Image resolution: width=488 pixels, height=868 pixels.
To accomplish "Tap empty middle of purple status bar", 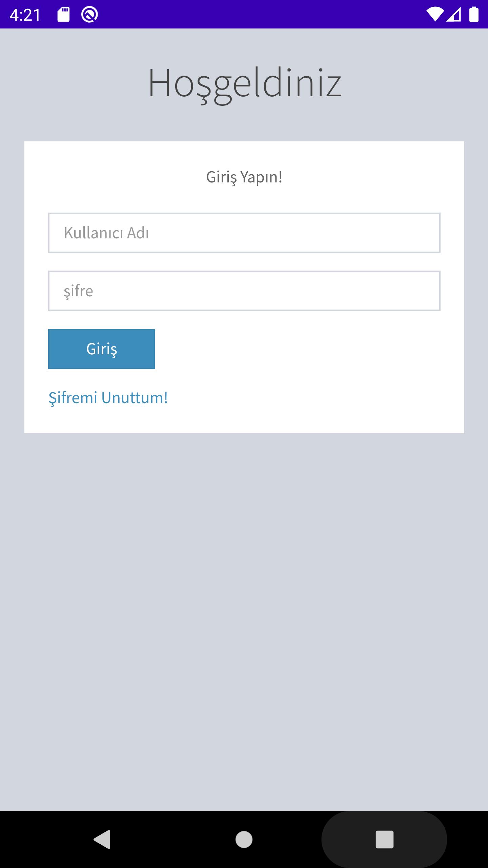I will tap(258, 14).
